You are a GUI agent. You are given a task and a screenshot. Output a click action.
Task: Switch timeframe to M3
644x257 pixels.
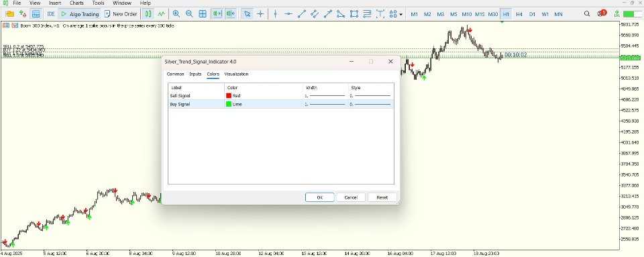point(441,14)
